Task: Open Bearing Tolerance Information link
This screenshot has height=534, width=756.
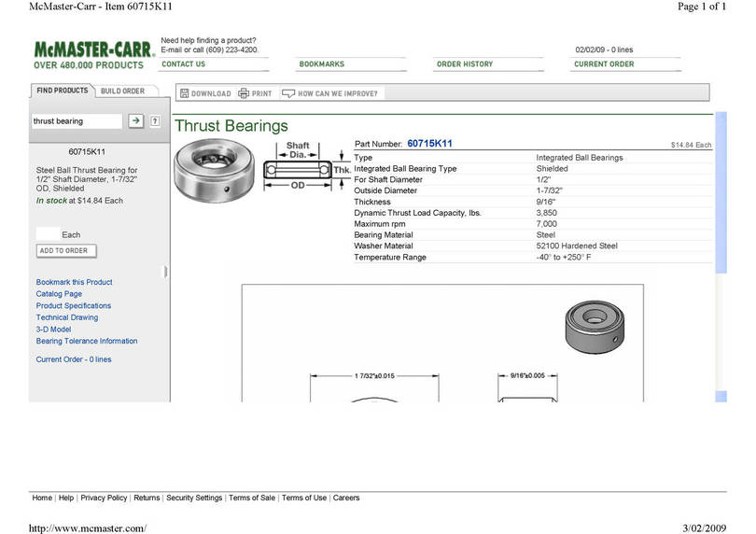Action: point(87,341)
